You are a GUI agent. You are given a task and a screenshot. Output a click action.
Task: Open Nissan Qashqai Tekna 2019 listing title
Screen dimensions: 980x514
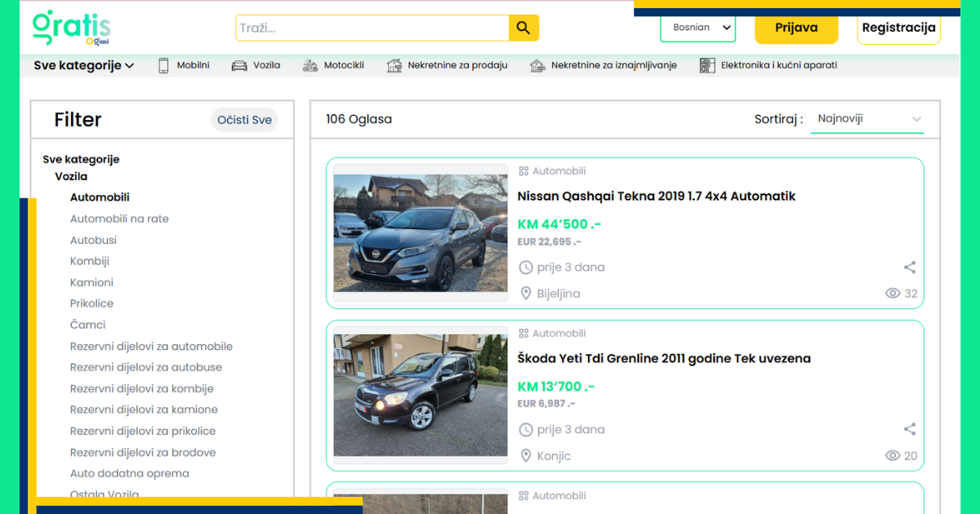[656, 196]
